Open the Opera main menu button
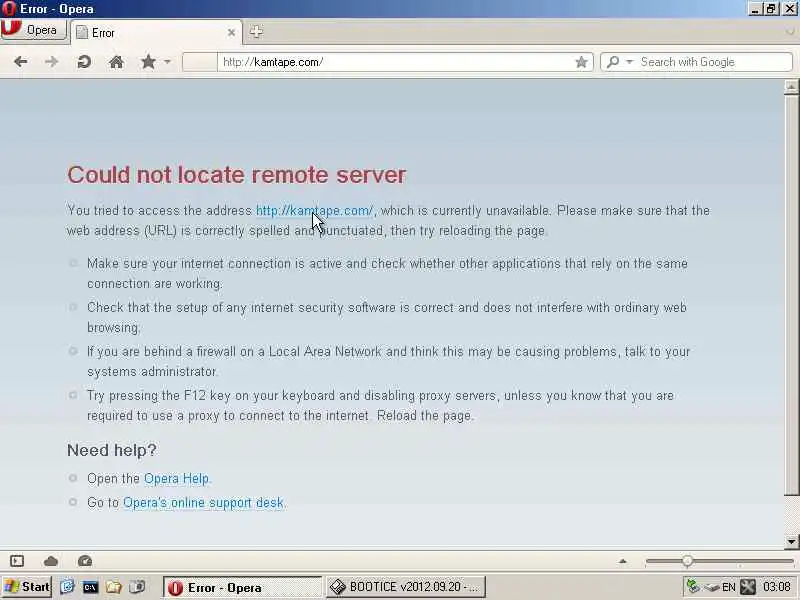This screenshot has height=600, width=800. click(33, 30)
